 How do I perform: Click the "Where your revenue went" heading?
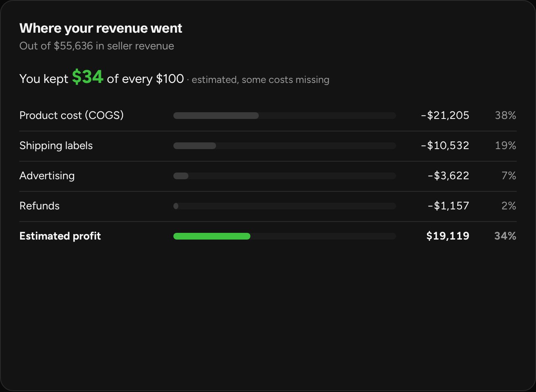(101, 28)
